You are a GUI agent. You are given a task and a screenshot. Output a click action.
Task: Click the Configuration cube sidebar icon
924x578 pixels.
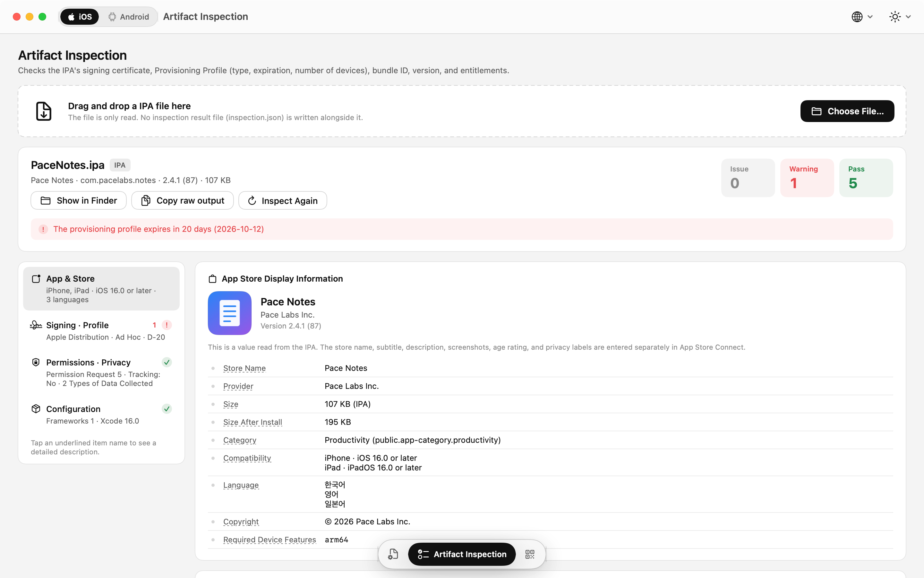(x=36, y=409)
